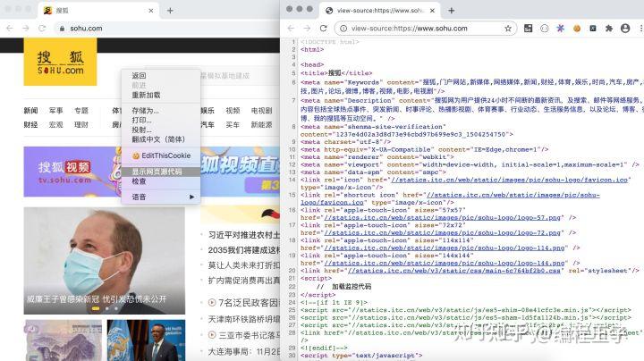
Task: Open the 电视剧 nav link
Action: click(261, 110)
